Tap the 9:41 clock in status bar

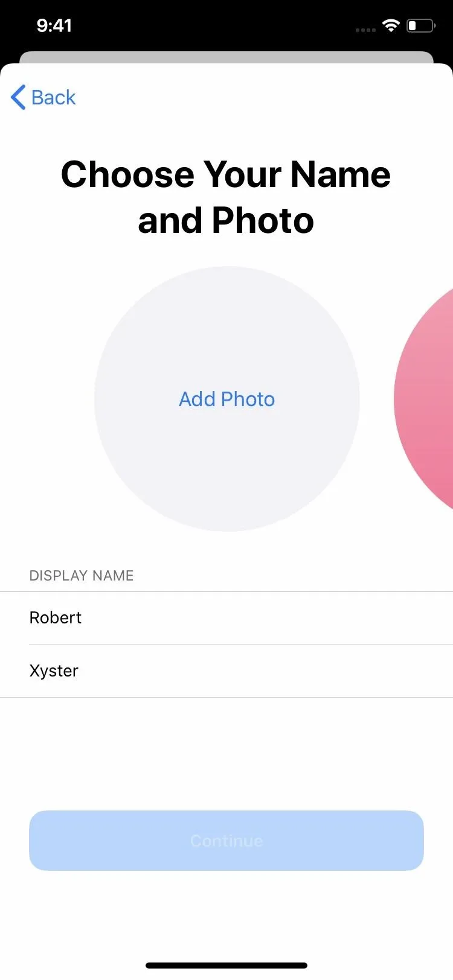(x=54, y=25)
